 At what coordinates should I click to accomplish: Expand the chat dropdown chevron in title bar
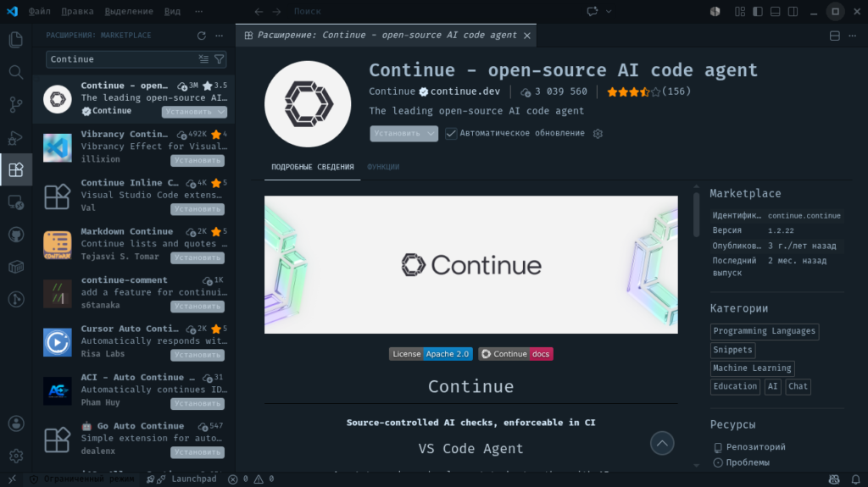pos(609,11)
